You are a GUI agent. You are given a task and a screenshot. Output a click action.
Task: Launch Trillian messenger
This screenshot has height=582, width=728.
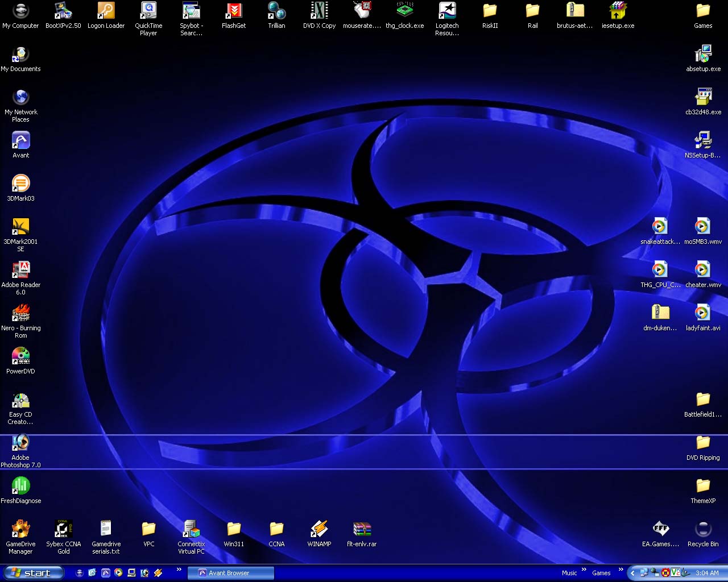(276, 11)
